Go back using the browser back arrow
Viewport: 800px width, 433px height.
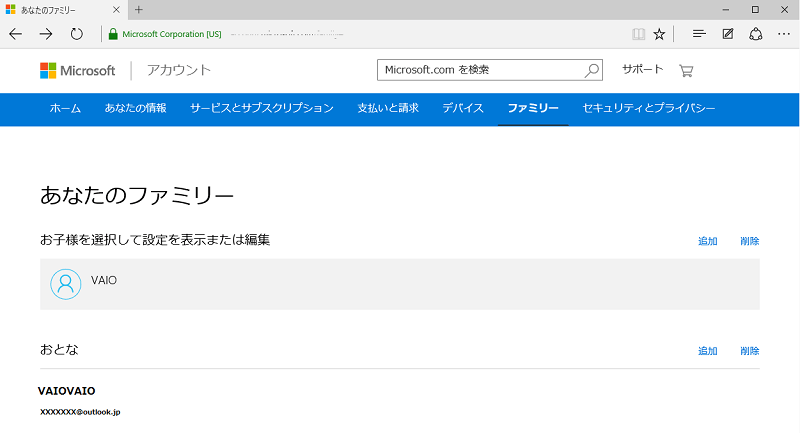[16, 34]
